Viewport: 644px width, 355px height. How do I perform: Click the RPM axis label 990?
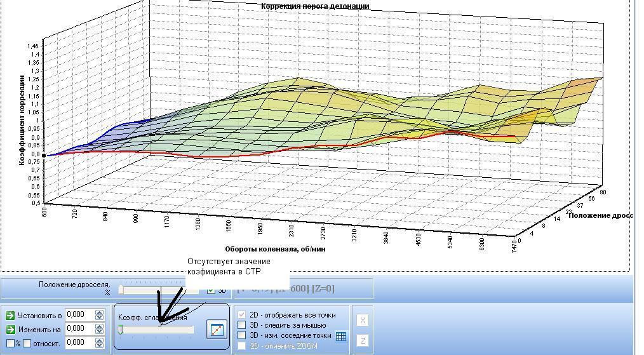pos(136,218)
